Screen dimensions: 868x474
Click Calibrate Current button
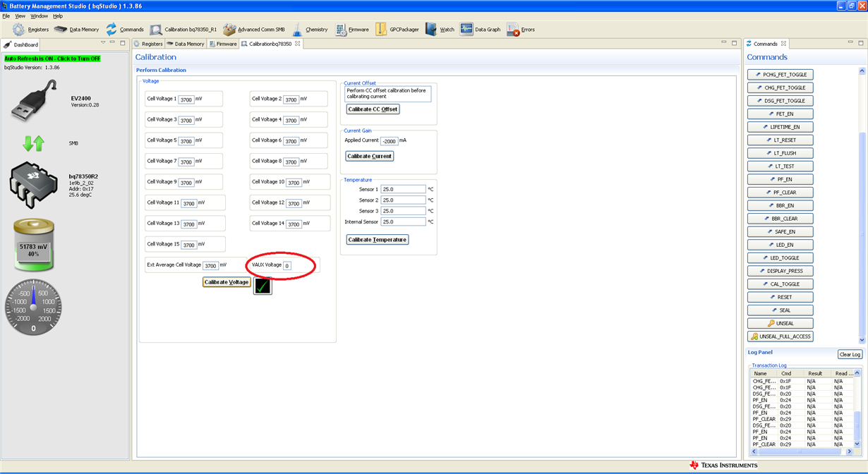[x=370, y=156]
